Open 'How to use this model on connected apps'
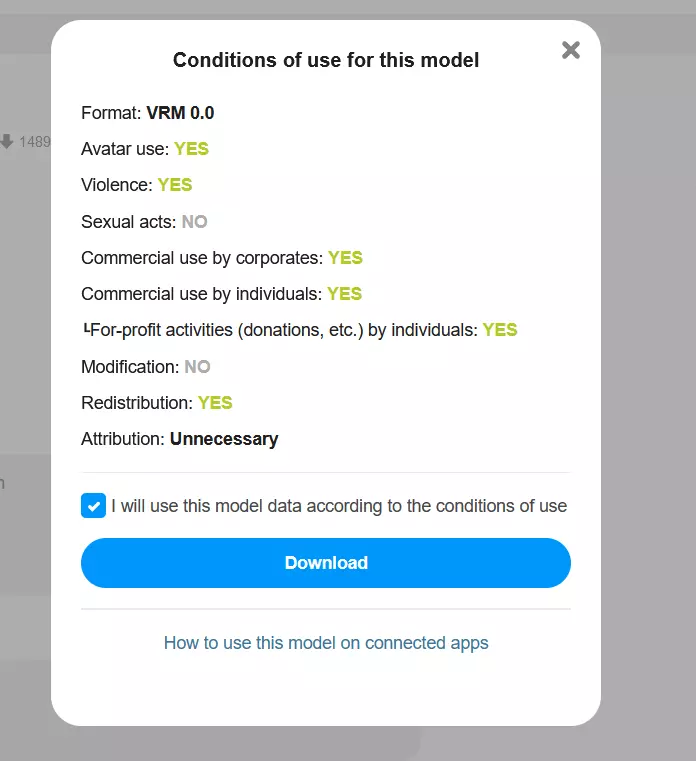This screenshot has width=696, height=761. coord(326,643)
